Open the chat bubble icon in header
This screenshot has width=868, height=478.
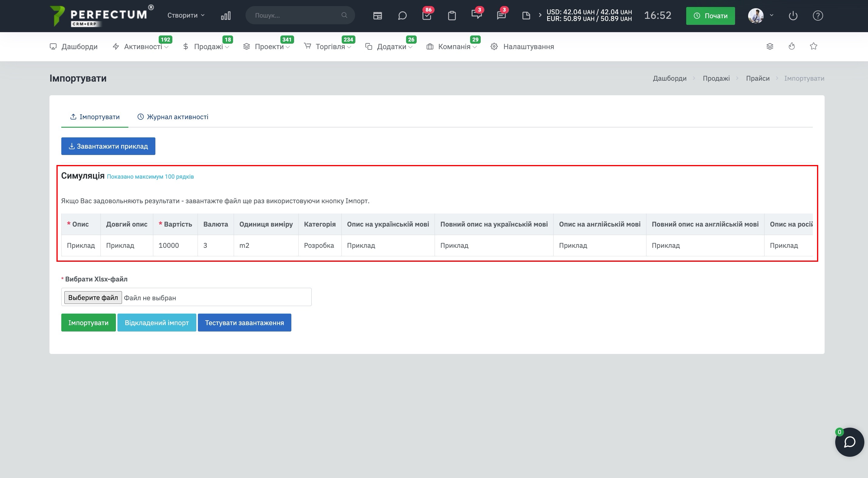click(x=402, y=15)
